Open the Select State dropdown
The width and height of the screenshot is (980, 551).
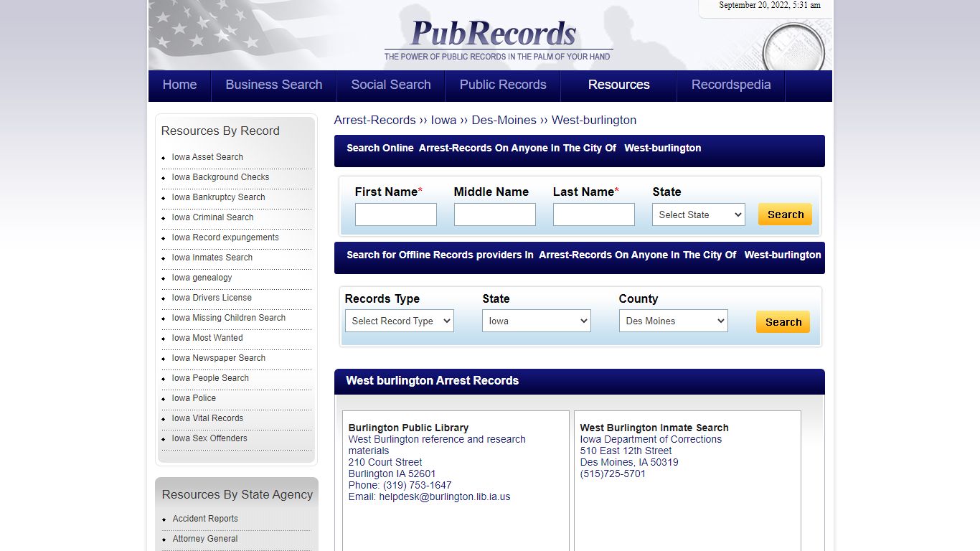(x=699, y=215)
